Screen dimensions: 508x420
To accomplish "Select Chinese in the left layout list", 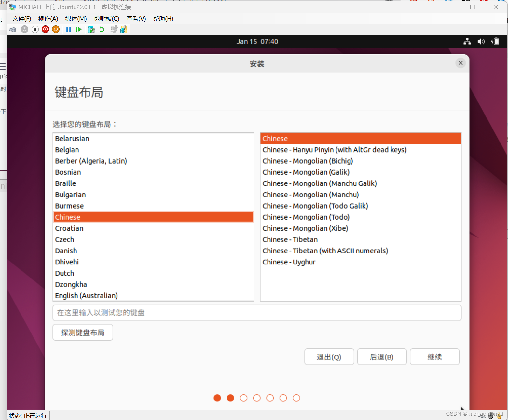I will pyautogui.click(x=153, y=217).
